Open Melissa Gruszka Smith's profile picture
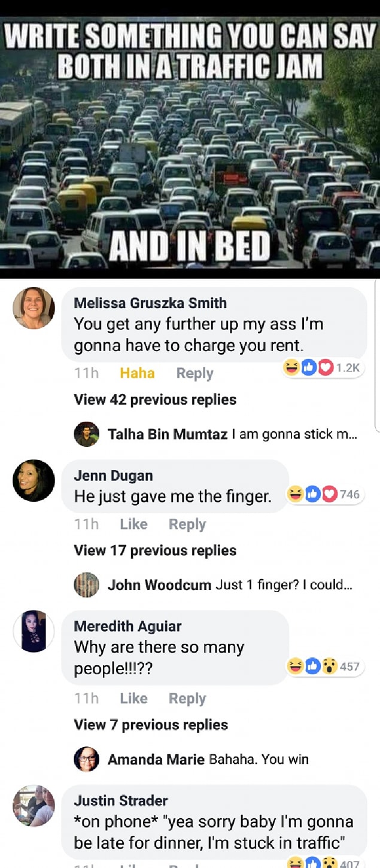380x868 pixels. (x=34, y=308)
